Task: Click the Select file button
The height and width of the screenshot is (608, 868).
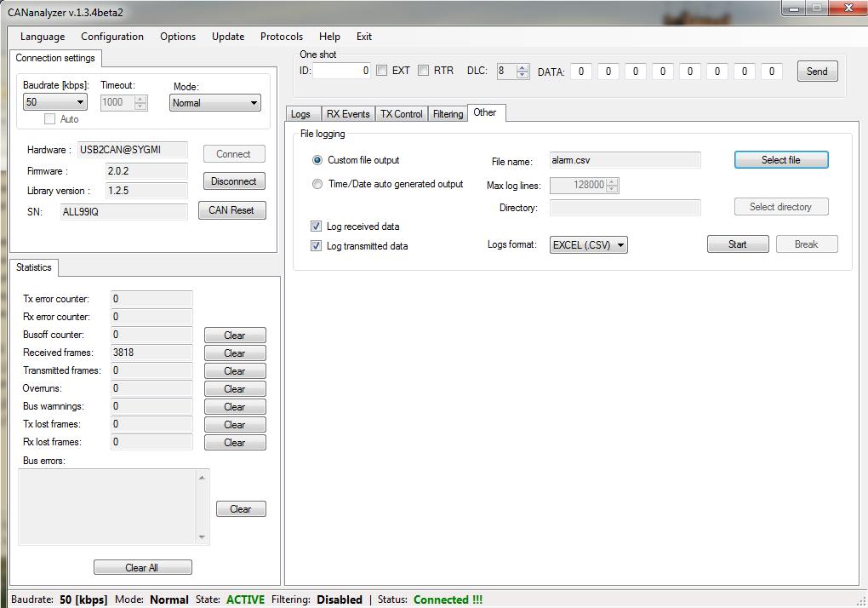Action: [x=780, y=160]
